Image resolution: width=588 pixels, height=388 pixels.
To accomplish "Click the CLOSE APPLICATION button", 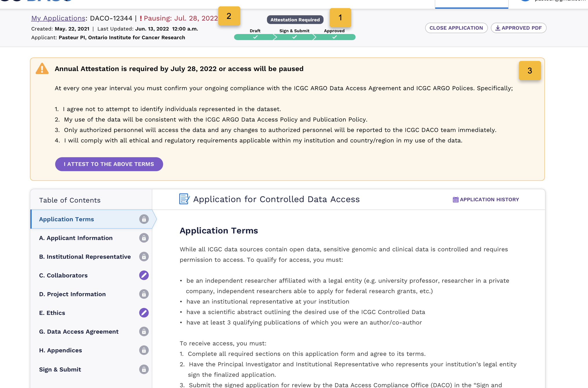I will (456, 28).
